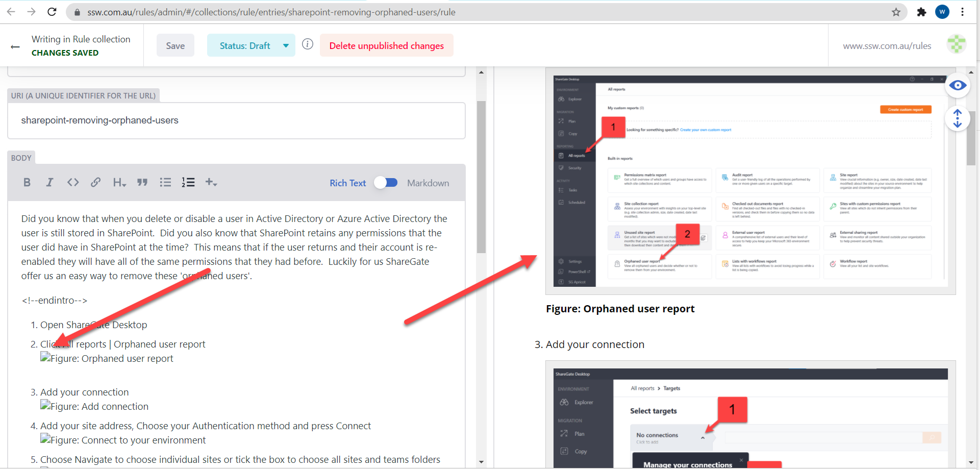Select the Markdown mode label

click(x=428, y=183)
